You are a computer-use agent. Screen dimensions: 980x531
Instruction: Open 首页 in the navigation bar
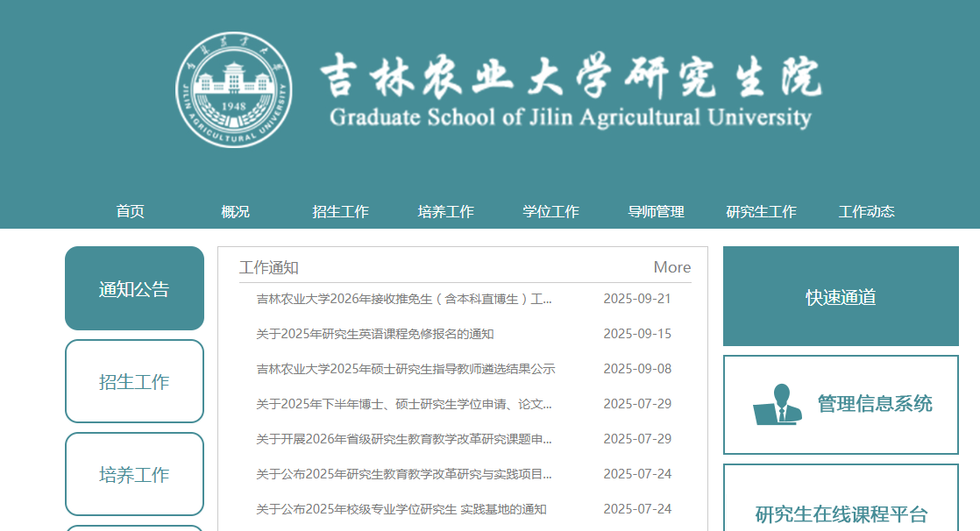tap(130, 211)
